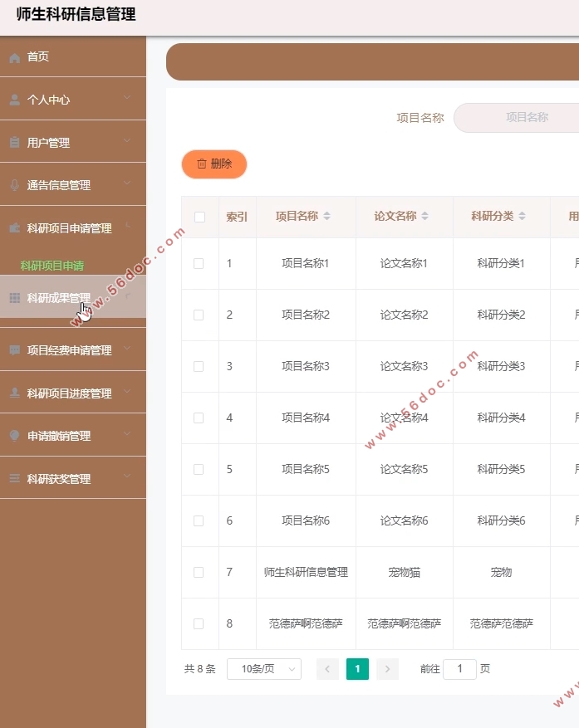Select the checkbox for row 项目名称5
579x728 pixels.
tap(199, 469)
